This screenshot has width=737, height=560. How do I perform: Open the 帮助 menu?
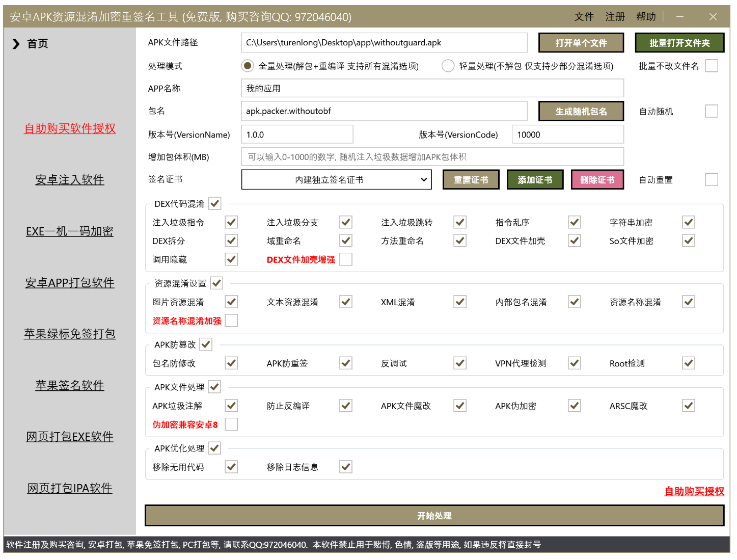coord(646,16)
